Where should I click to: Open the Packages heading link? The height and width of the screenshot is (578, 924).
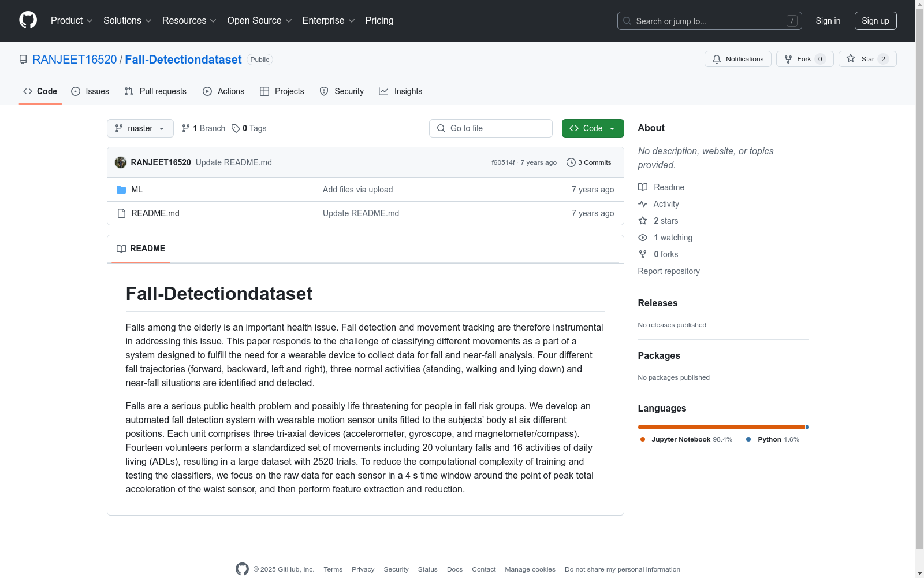(659, 355)
